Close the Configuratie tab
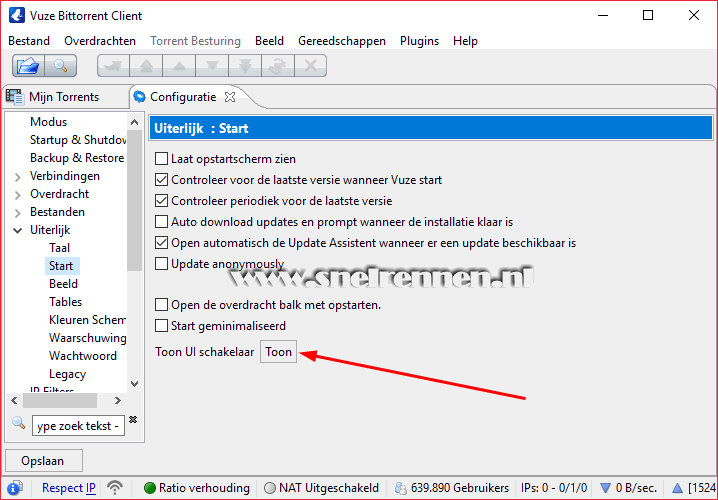 (x=230, y=97)
